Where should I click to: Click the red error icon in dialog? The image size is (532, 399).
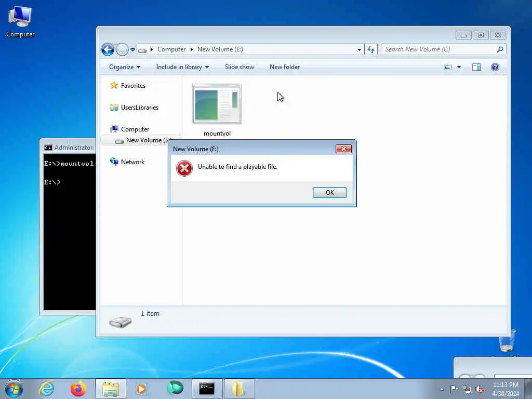(184, 168)
